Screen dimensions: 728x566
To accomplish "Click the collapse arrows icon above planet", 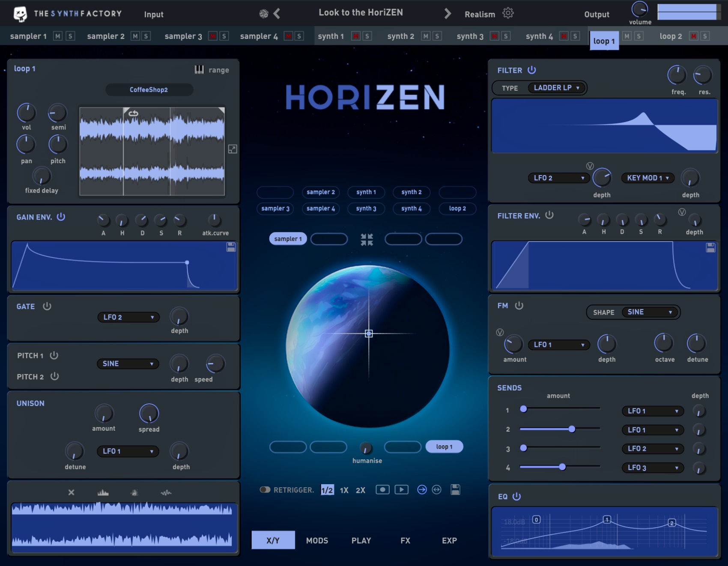I will coord(367,239).
